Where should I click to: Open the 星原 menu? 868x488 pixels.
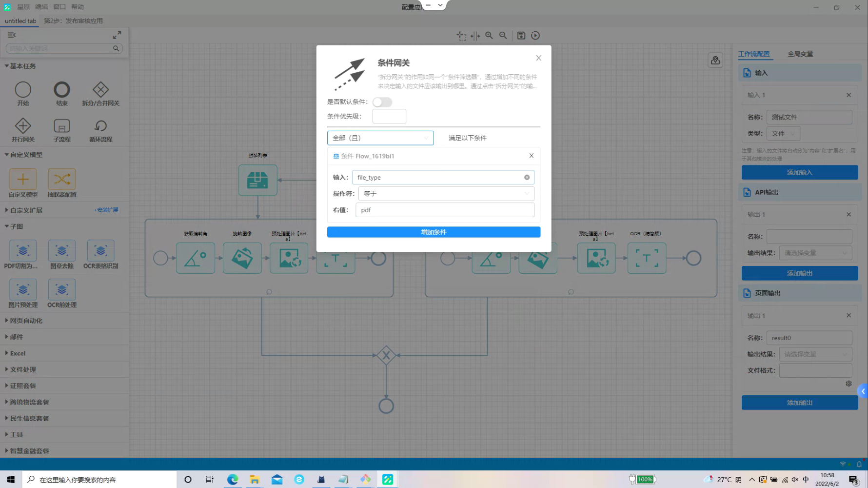click(x=23, y=7)
